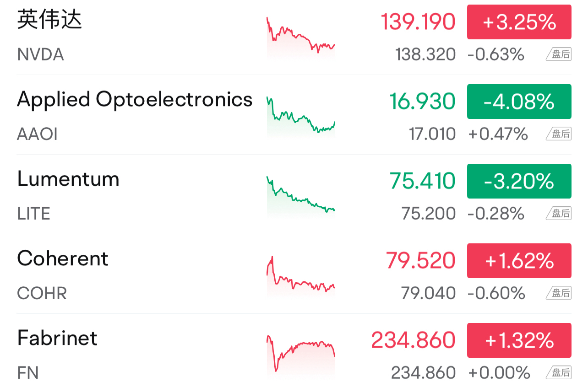View the Fabrinet intraday sparkline

[x=301, y=355]
